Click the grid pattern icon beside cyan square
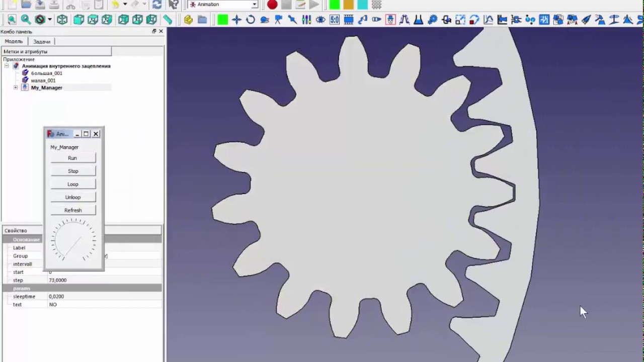Viewport: 644px width, 362px height. pos(376,5)
